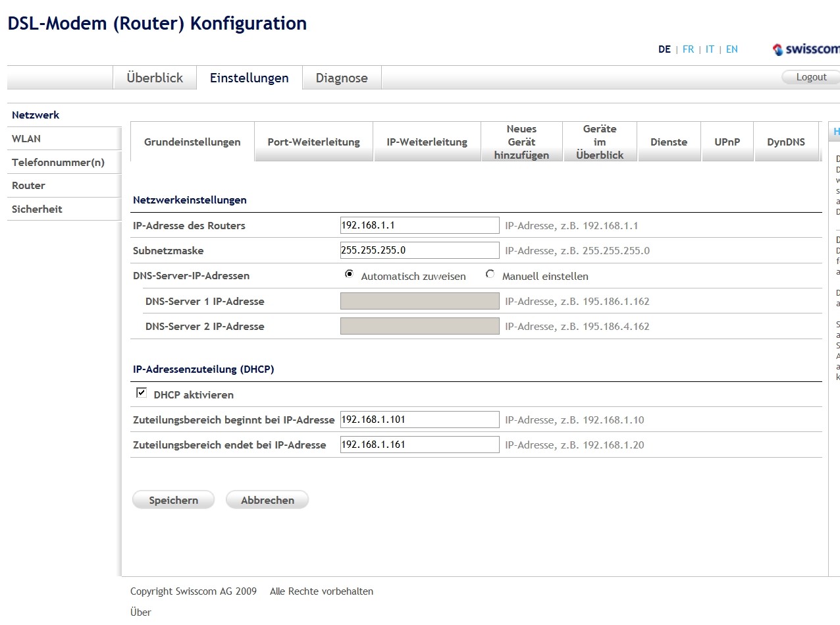Switch to the DynDNS tab

click(x=786, y=142)
